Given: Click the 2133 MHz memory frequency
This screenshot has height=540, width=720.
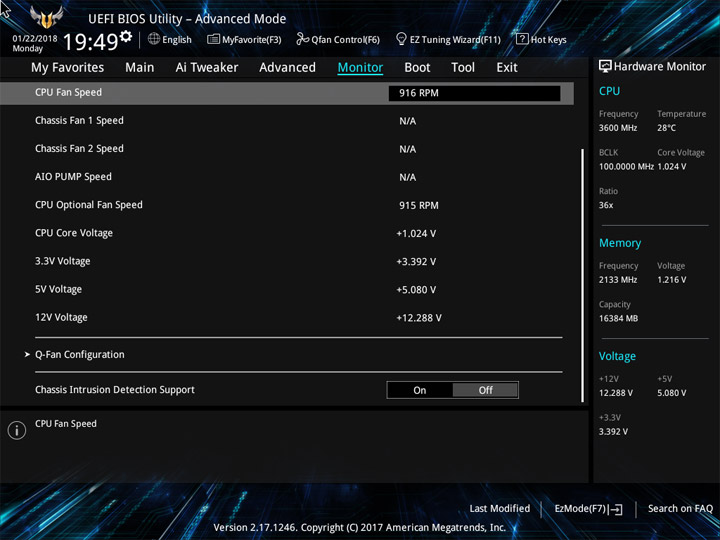Looking at the screenshot, I should [618, 280].
